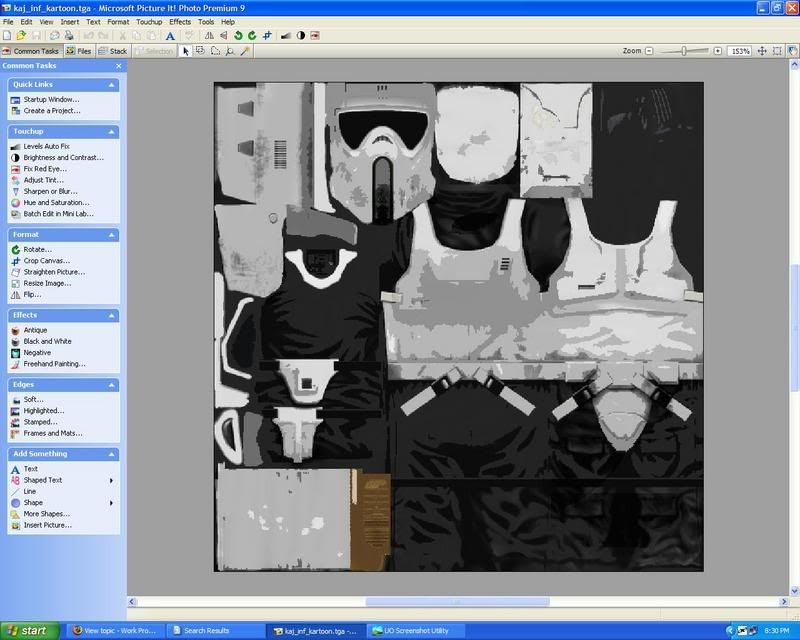Click the horizontal scrollbar thumb

pos(457,602)
